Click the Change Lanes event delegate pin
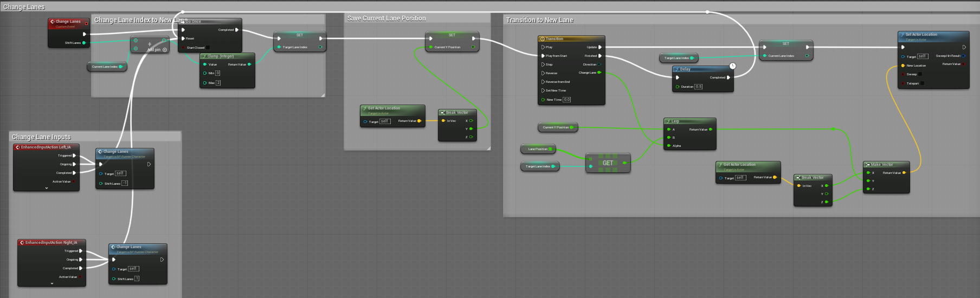 86,23
